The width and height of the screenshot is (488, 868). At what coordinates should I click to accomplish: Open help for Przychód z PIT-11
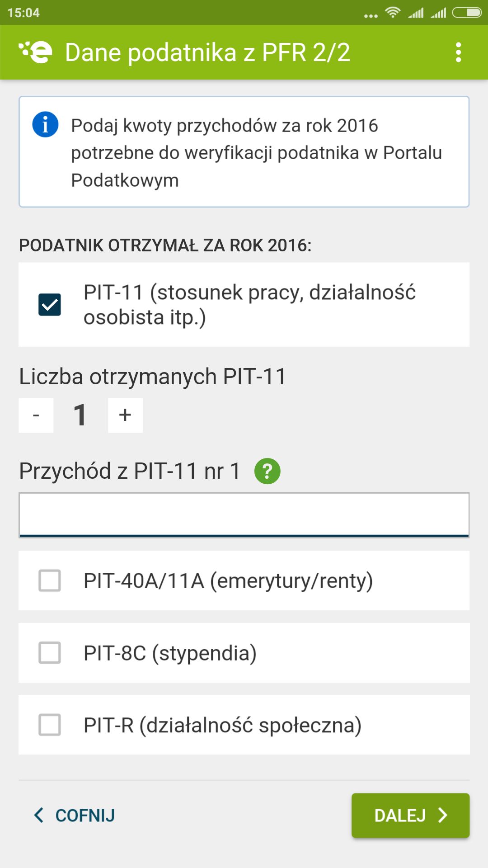(267, 471)
